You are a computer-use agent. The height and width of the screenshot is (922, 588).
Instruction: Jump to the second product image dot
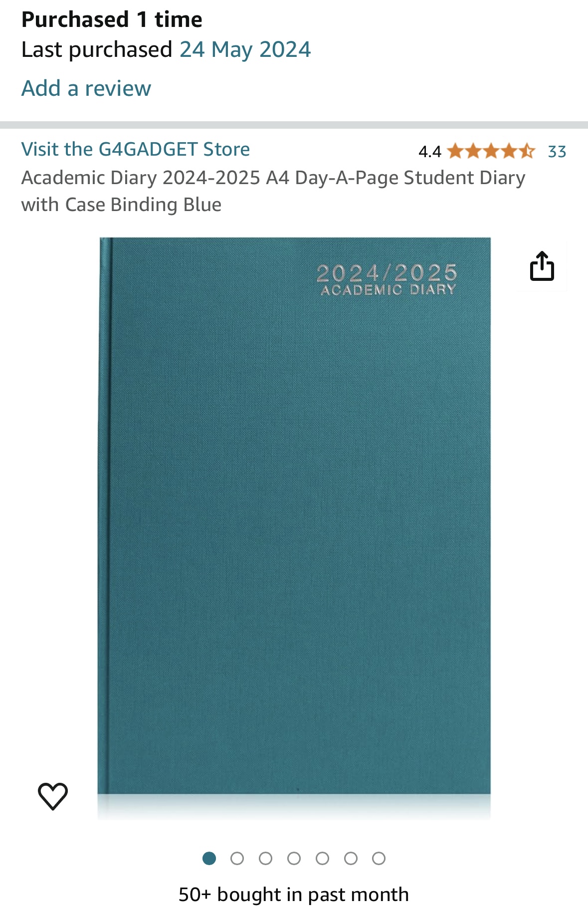(x=237, y=858)
